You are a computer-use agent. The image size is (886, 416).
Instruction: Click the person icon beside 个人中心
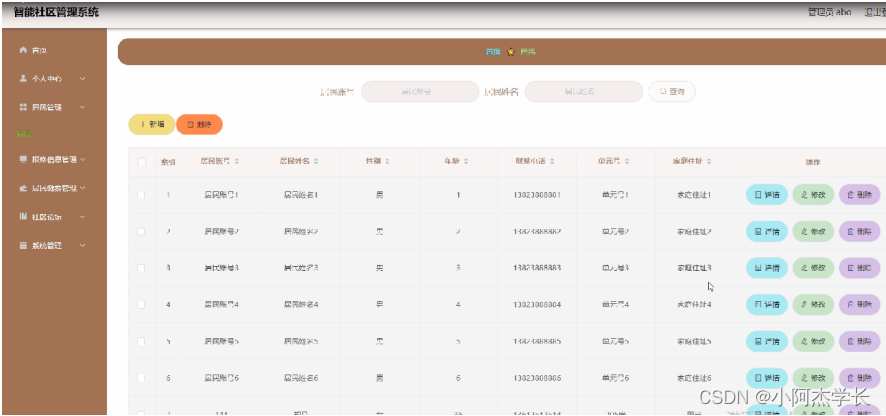[23, 79]
